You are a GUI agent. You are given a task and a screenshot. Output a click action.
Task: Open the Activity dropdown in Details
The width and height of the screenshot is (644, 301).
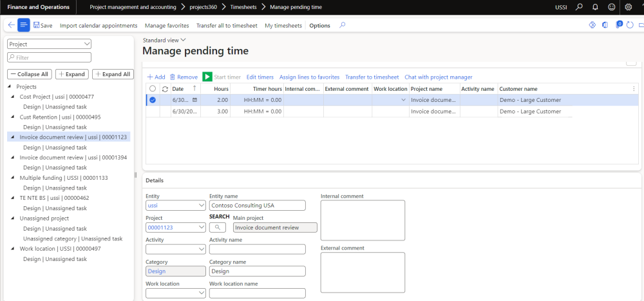click(x=202, y=249)
